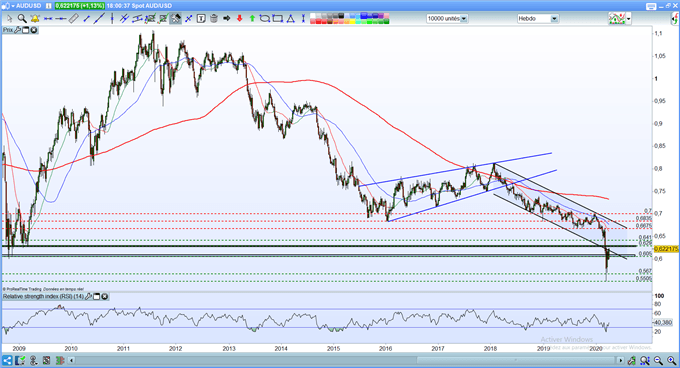Click the 0,6835 level label
Viewport: 680px width, 368px height.
tap(644, 219)
